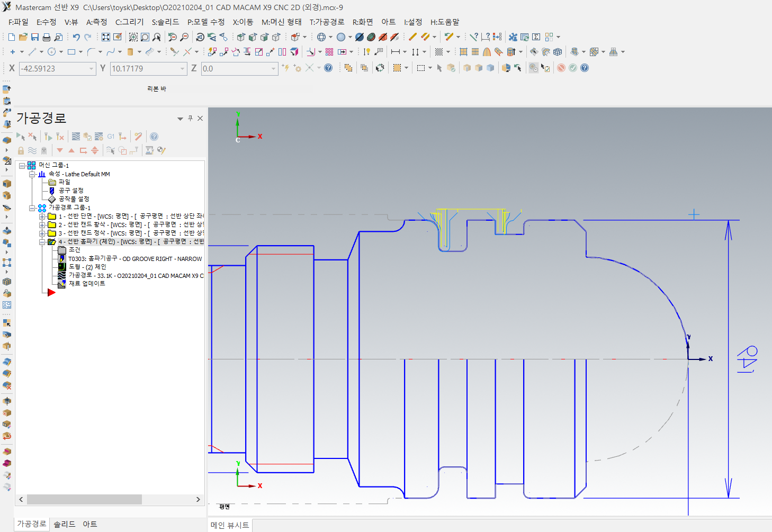This screenshot has width=772, height=532.
Task: Collapse the 가공경로 그룹-1 node
Action: click(x=32, y=208)
